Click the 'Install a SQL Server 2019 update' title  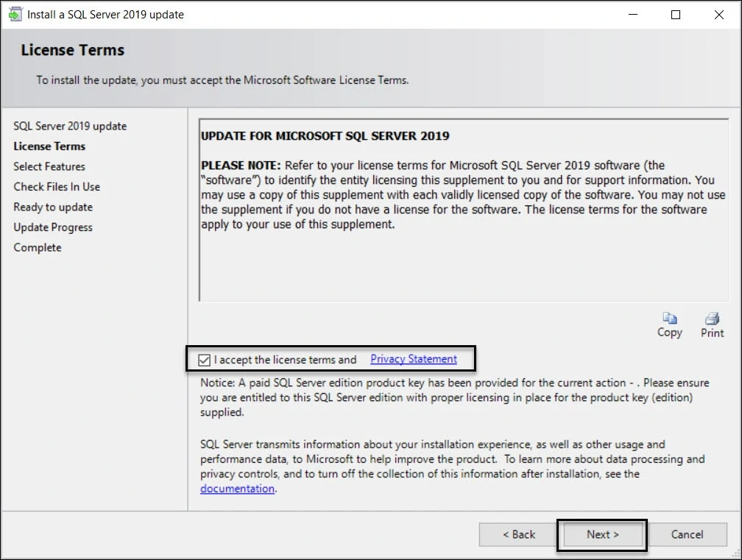[x=105, y=15]
